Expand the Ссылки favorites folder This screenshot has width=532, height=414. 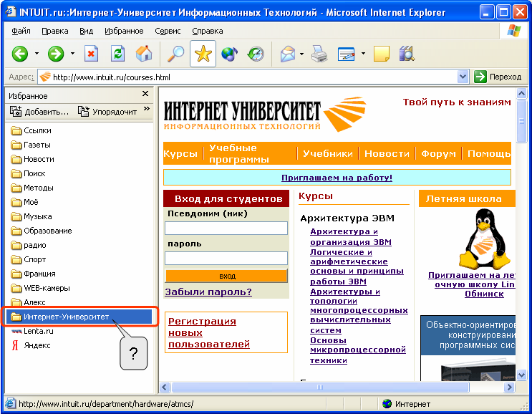[x=32, y=130]
